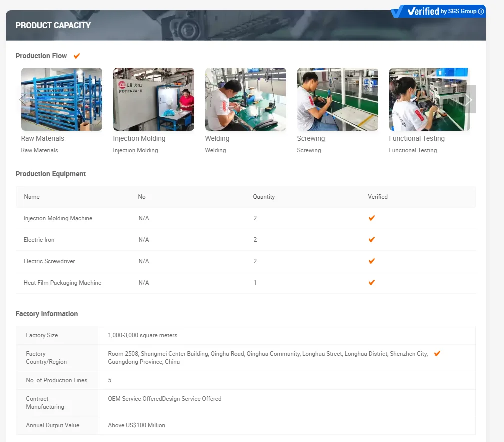
Task: Click the orange checkmark beside the factory address
Action: (437, 354)
